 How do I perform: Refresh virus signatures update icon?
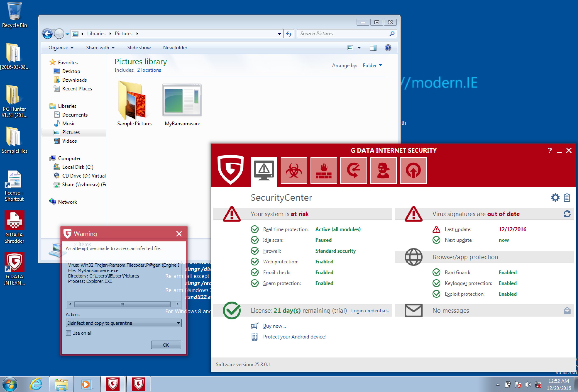coord(567,214)
